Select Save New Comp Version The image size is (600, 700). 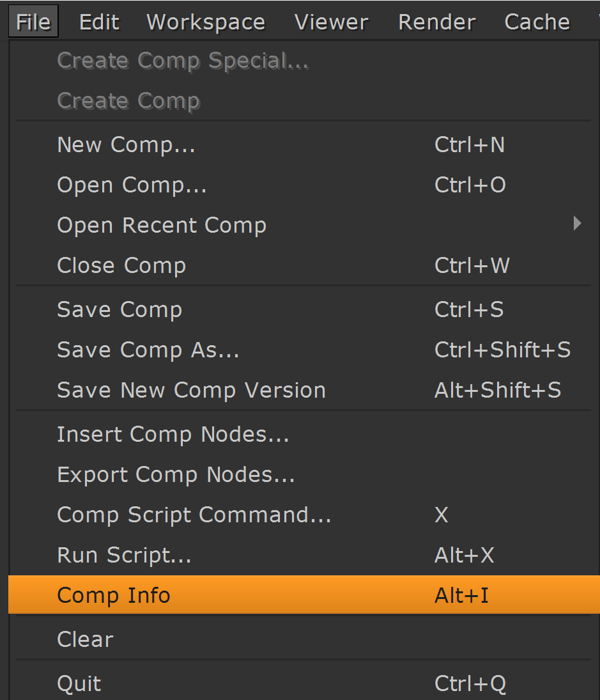pos(191,391)
